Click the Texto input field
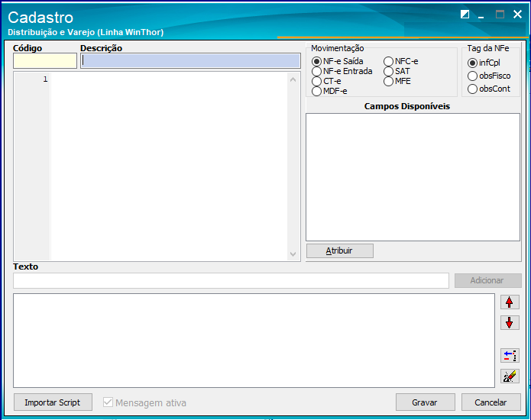531x420 pixels. pos(231,280)
